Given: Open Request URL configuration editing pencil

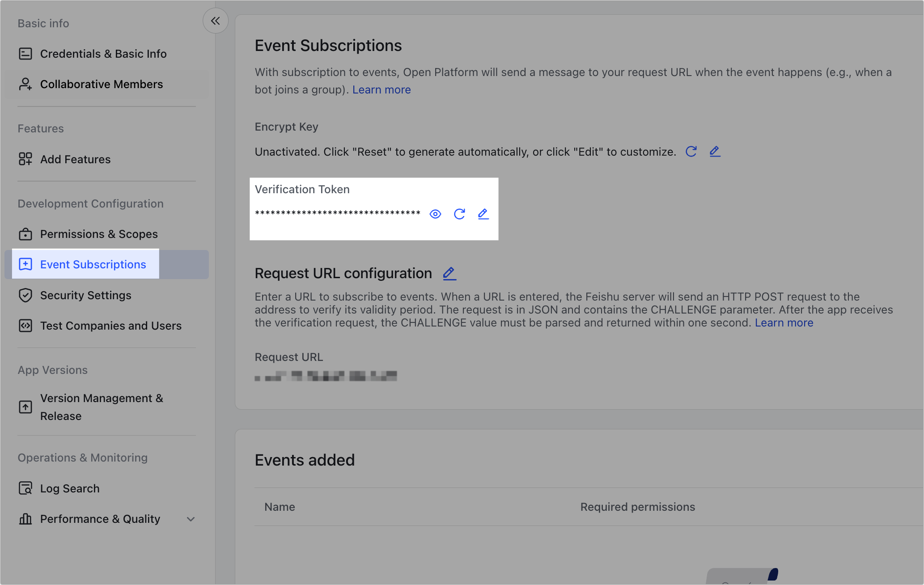Looking at the screenshot, I should tap(449, 273).
